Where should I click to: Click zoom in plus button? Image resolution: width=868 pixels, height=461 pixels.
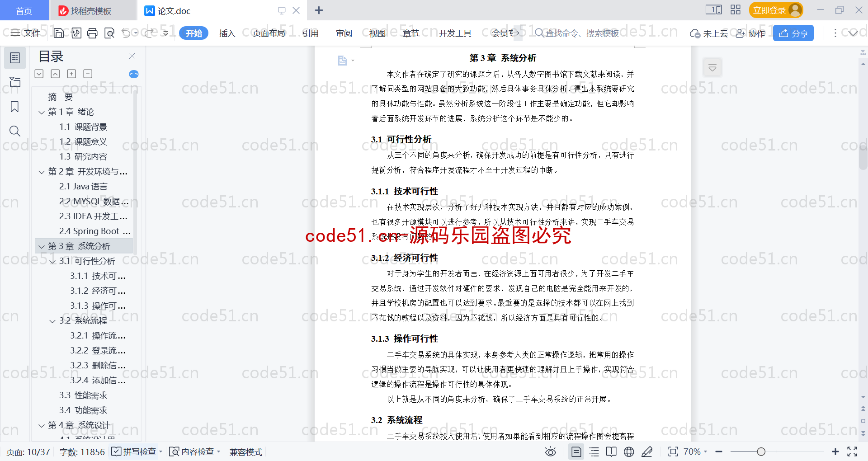pyautogui.click(x=835, y=452)
